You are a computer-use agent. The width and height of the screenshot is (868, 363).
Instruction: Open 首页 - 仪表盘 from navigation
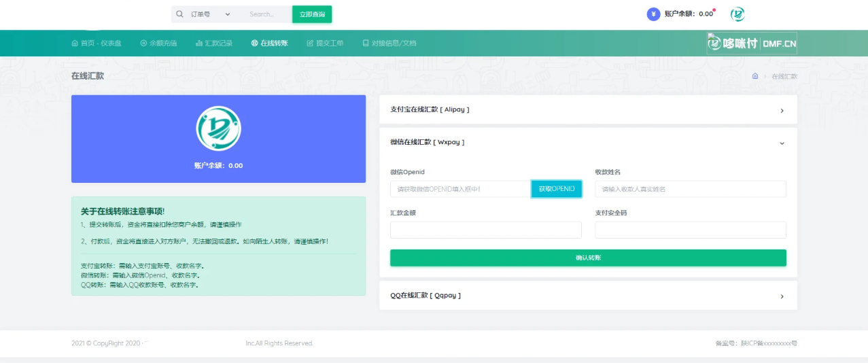pos(97,43)
